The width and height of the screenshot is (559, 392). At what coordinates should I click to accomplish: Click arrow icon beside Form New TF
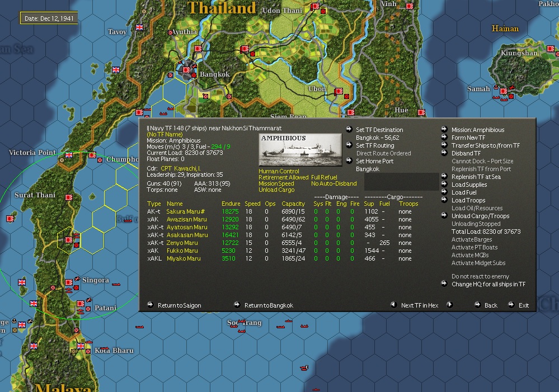444,137
